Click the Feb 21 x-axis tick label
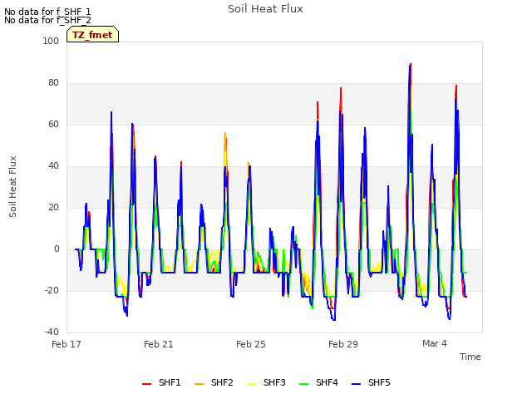532x399 pixels. 159,344
